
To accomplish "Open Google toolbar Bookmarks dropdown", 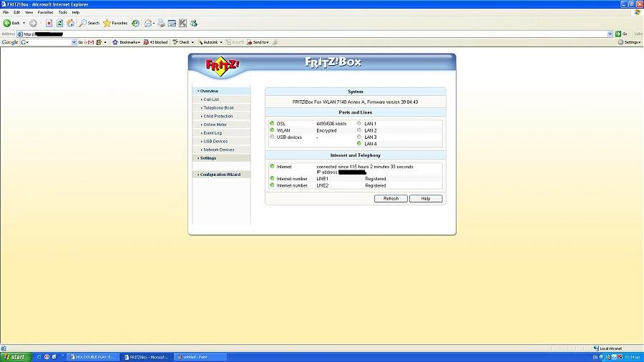I will pyautogui.click(x=127, y=42).
